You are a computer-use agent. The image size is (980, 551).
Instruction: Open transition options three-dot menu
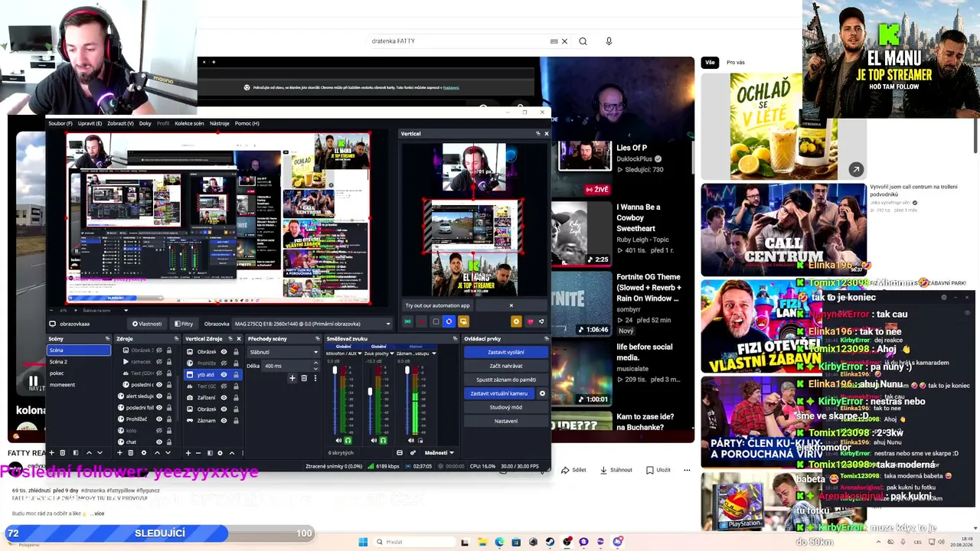click(x=315, y=378)
